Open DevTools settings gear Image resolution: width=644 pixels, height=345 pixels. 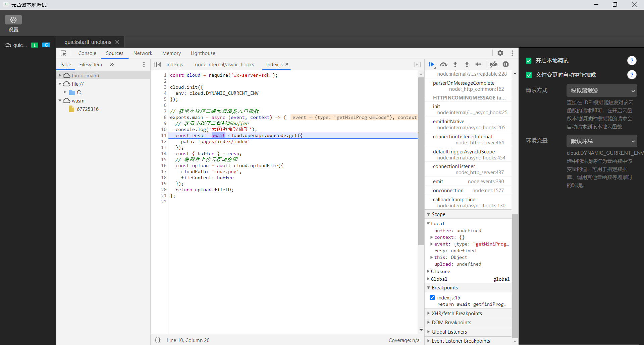[500, 53]
